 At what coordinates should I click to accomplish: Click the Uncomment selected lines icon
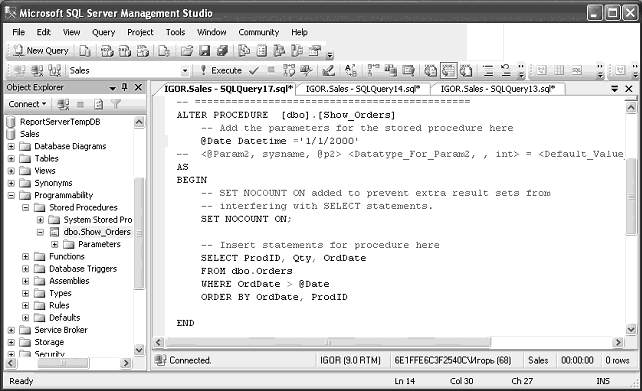tap(506, 70)
